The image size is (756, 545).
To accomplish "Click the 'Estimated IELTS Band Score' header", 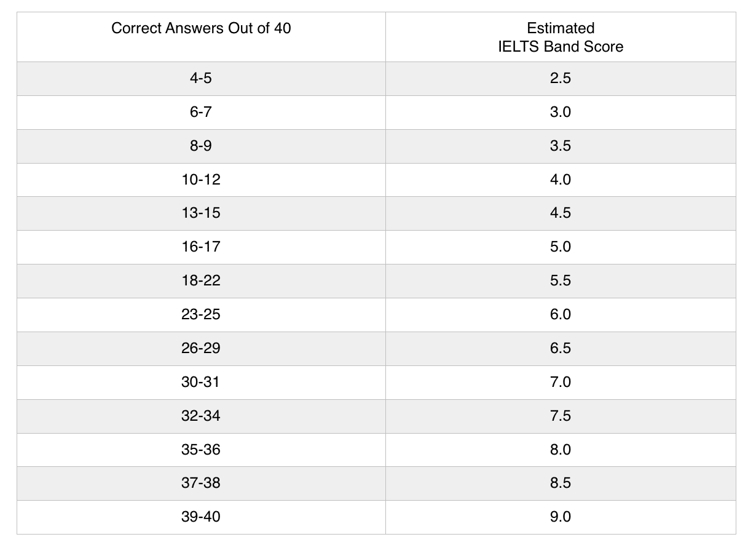I will coord(561,37).
